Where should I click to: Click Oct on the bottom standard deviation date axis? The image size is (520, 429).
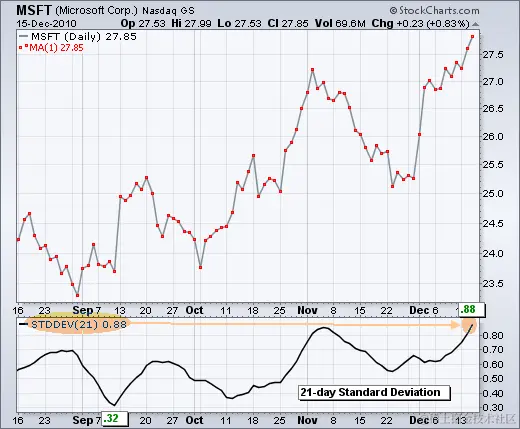194,420
